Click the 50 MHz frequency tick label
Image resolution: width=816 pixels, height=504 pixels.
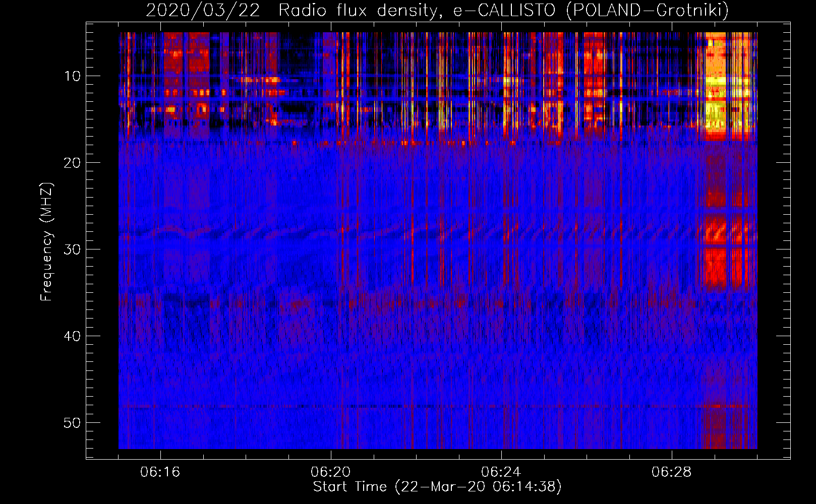pos(72,423)
